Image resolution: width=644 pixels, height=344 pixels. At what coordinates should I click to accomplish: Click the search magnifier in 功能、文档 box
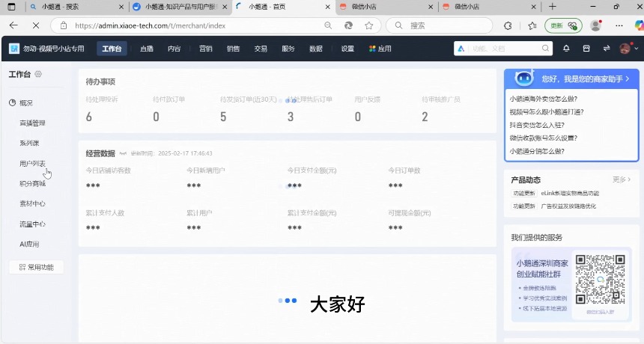pos(545,49)
